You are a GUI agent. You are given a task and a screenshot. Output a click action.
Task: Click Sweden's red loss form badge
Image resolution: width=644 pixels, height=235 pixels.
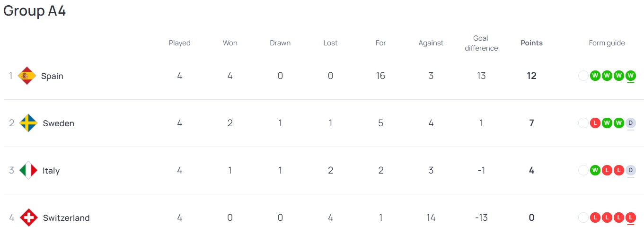pos(595,123)
